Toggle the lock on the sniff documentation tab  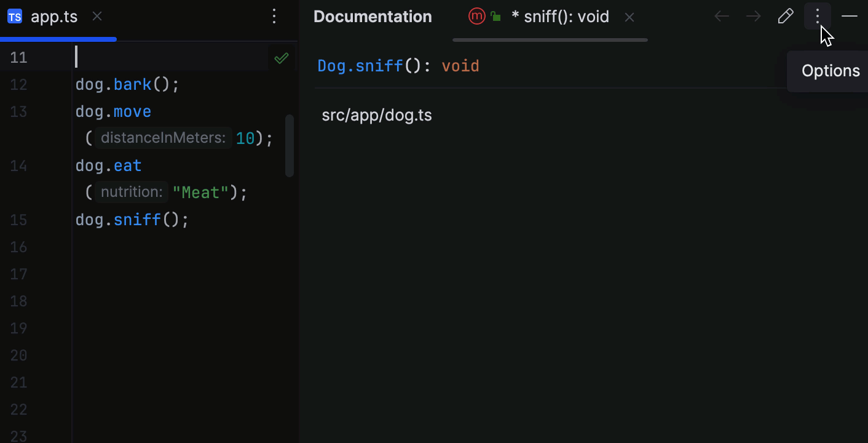(x=495, y=17)
